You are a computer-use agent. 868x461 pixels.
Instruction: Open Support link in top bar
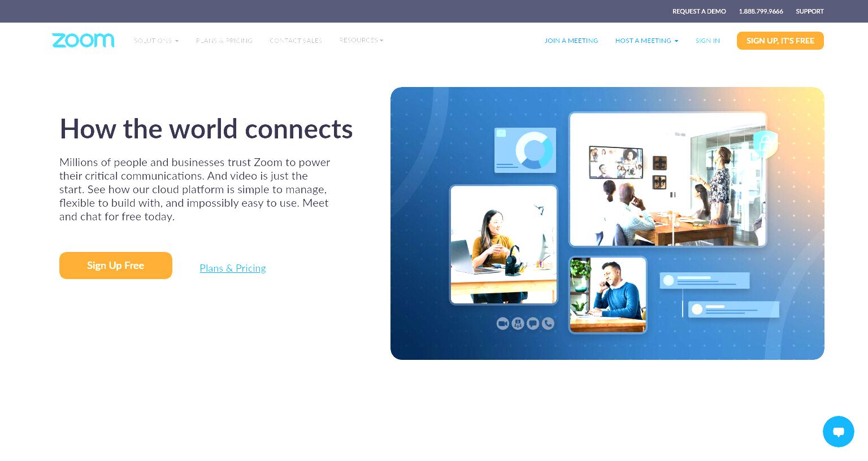(809, 11)
